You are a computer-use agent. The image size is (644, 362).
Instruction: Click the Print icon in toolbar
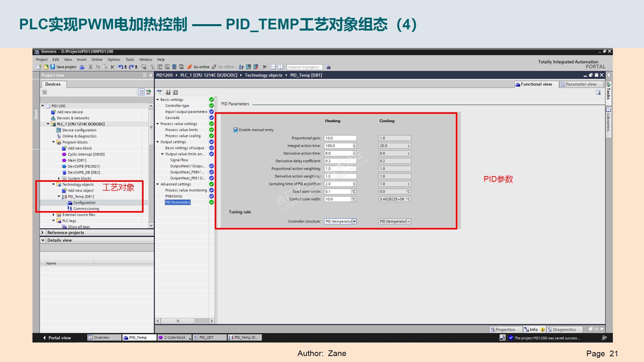pos(82,67)
